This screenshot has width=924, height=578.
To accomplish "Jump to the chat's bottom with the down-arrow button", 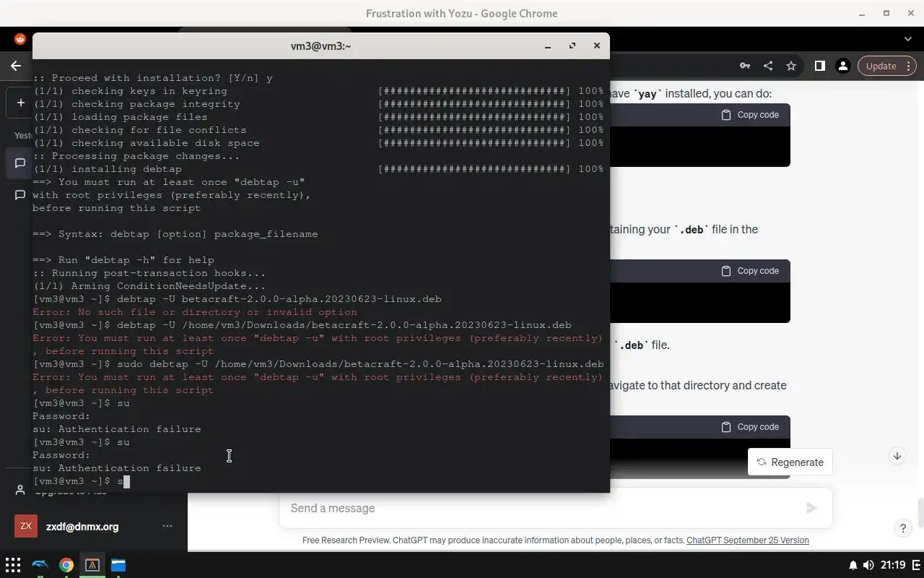I will coord(897,456).
